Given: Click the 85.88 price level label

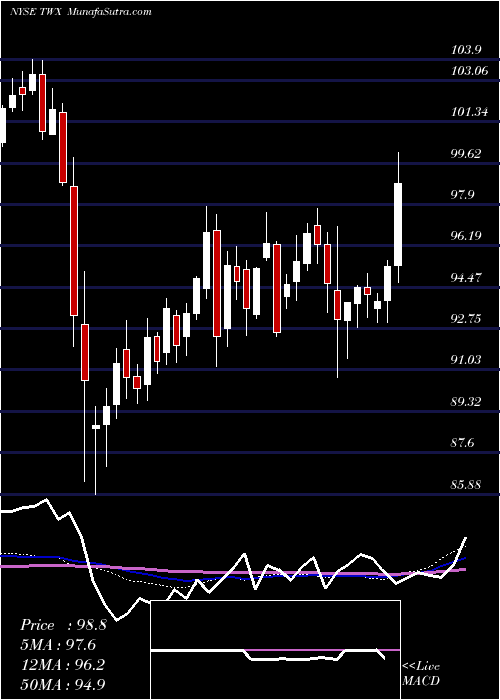Looking at the screenshot, I should tap(466, 484).
